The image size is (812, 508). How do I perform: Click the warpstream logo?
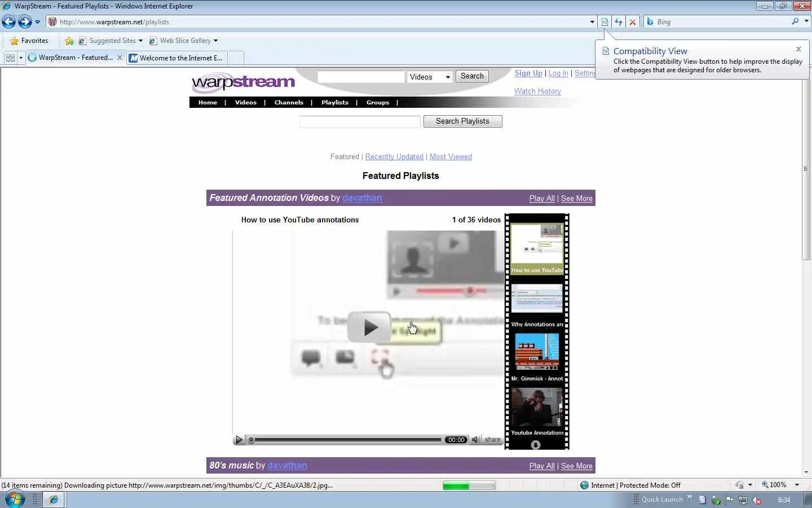pyautogui.click(x=243, y=82)
